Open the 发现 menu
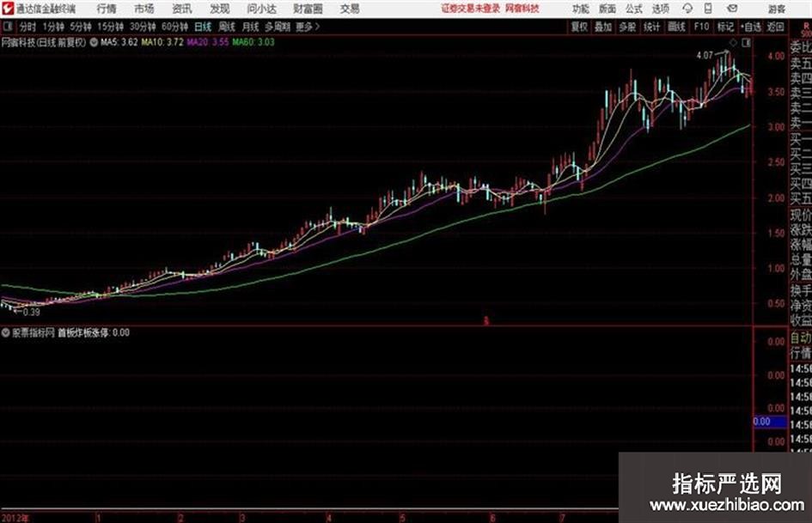812x523 pixels. pos(220,9)
